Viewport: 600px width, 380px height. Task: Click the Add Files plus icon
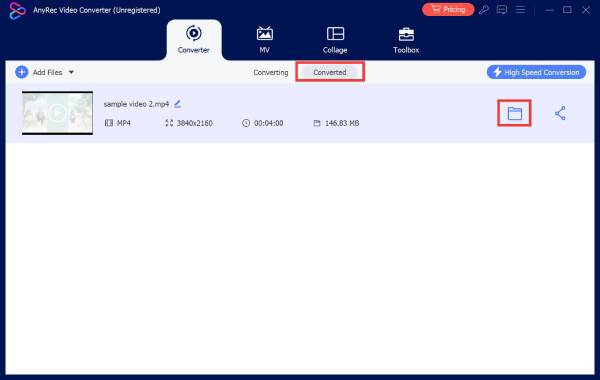[21, 72]
